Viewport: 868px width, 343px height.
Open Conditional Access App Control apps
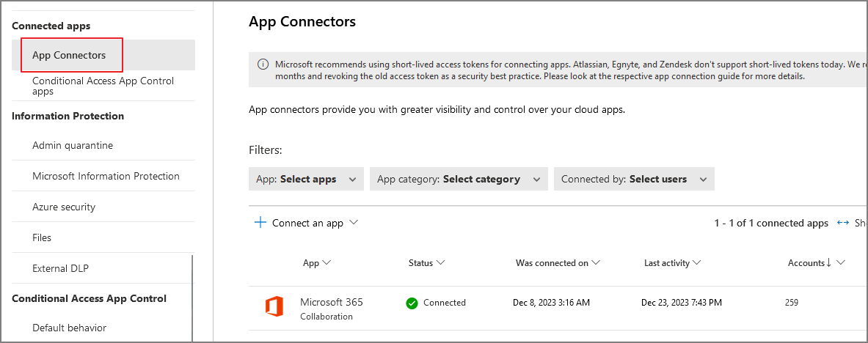103,86
